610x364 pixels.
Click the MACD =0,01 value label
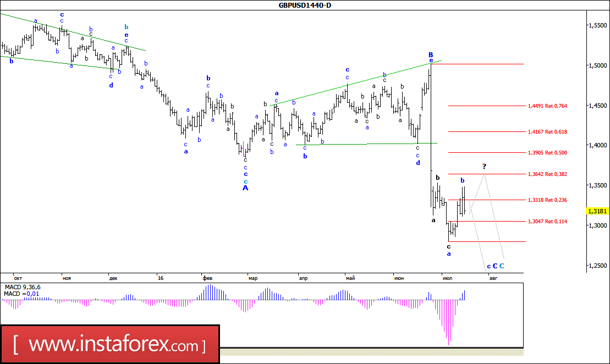click(x=21, y=294)
